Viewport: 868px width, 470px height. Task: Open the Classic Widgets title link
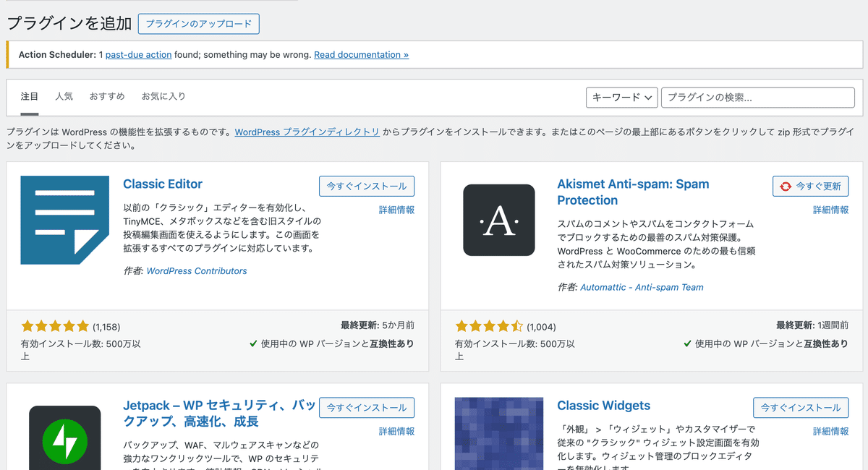click(x=604, y=406)
